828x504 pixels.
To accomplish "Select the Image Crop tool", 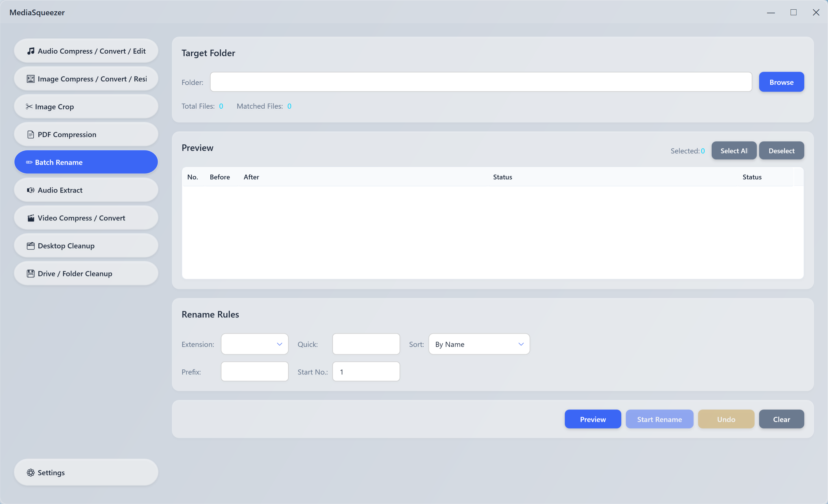I will click(x=86, y=106).
